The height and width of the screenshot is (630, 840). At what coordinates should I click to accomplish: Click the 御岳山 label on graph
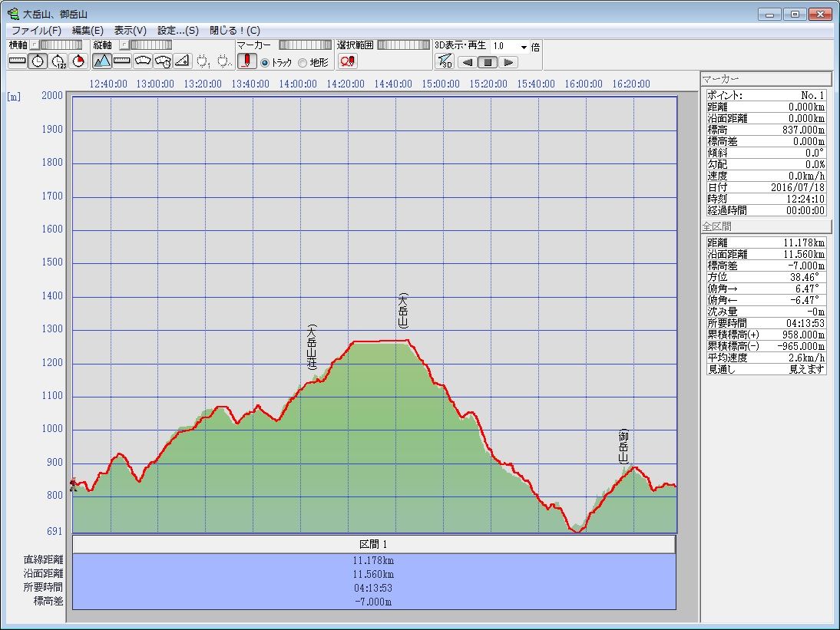pyautogui.click(x=623, y=447)
